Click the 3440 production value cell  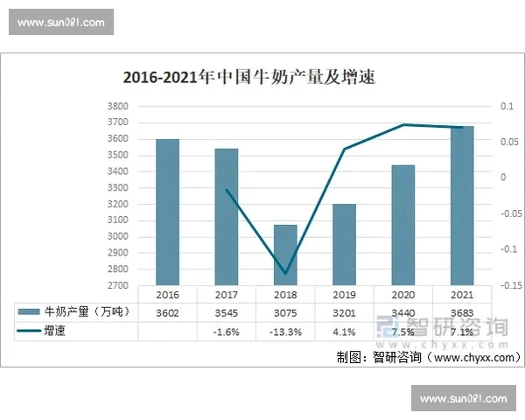pyautogui.click(x=403, y=313)
